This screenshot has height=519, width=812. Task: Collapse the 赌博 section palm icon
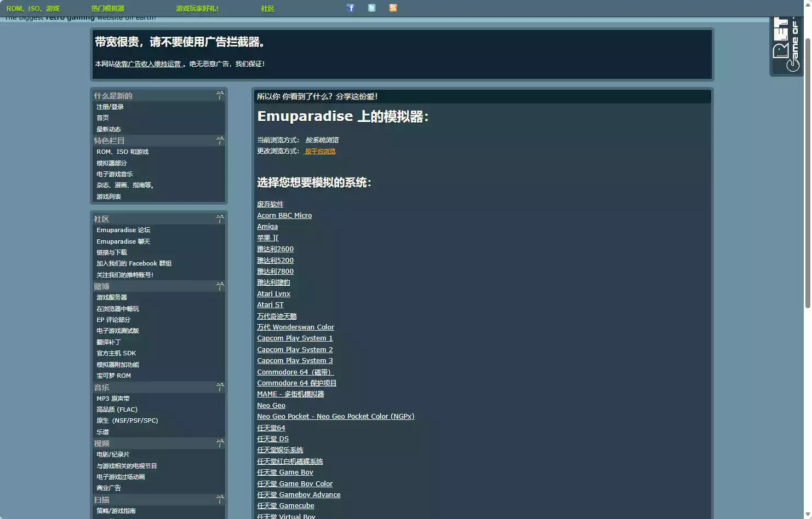(220, 286)
